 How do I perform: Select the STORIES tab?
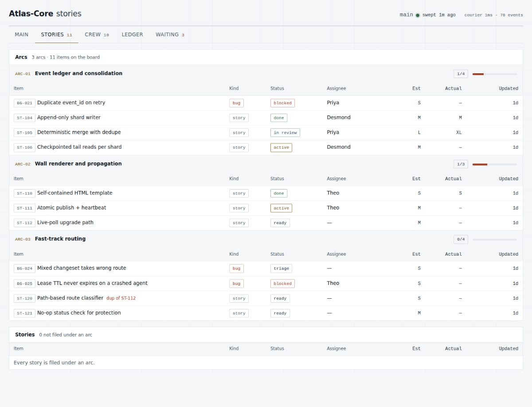(x=57, y=35)
